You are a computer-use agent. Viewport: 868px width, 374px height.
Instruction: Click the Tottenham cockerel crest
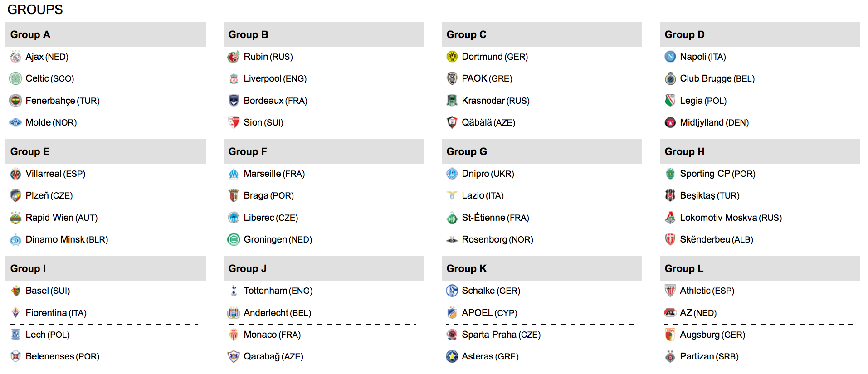pos(234,291)
